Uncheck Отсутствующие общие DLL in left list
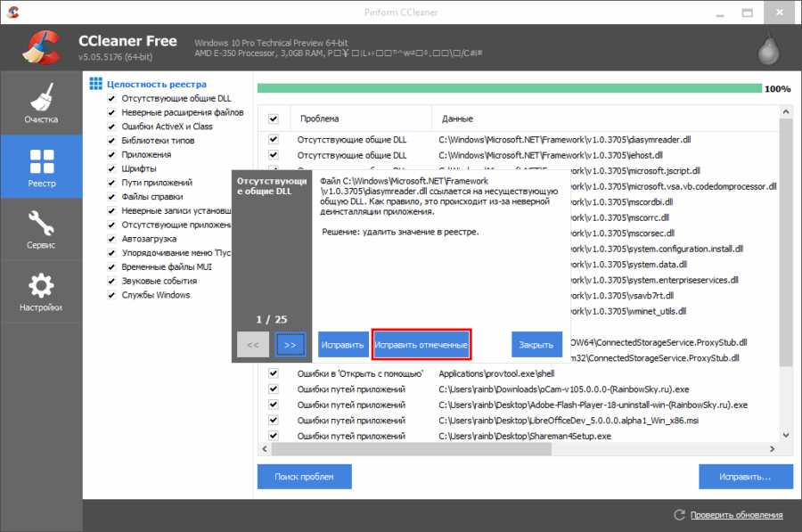 111,98
